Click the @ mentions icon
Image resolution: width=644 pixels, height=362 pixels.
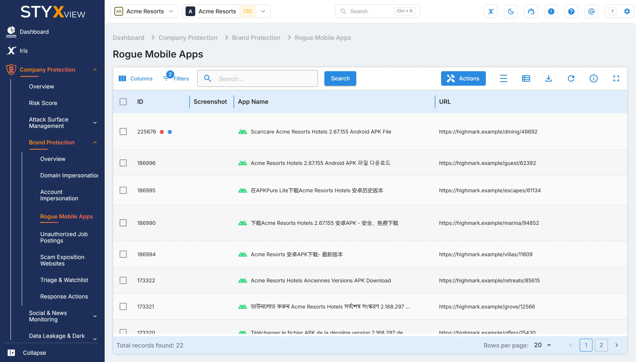(591, 11)
